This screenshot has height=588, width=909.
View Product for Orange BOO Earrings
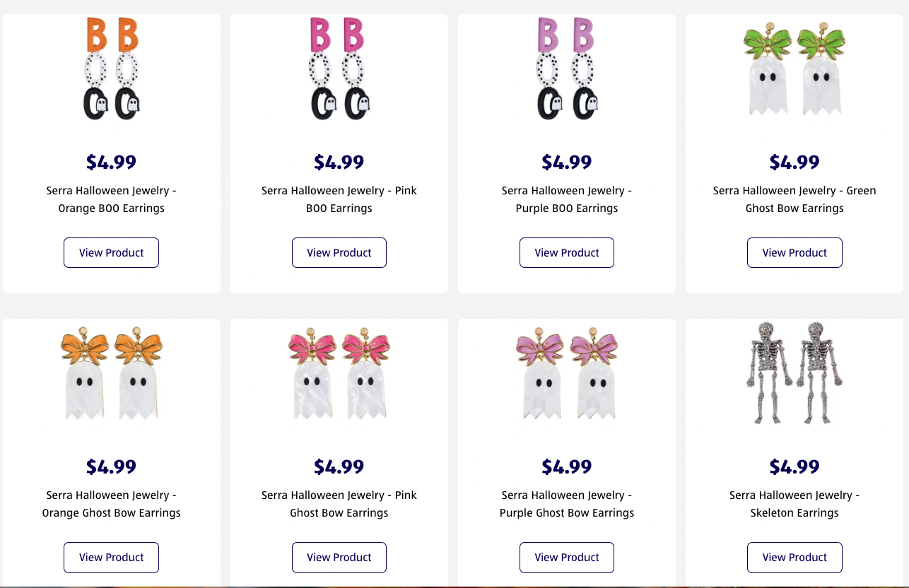click(x=112, y=253)
